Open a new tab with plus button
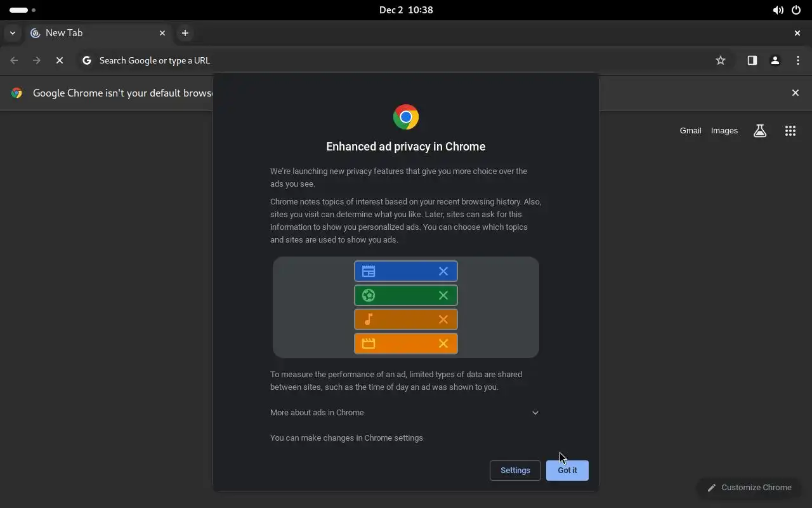 [185, 33]
